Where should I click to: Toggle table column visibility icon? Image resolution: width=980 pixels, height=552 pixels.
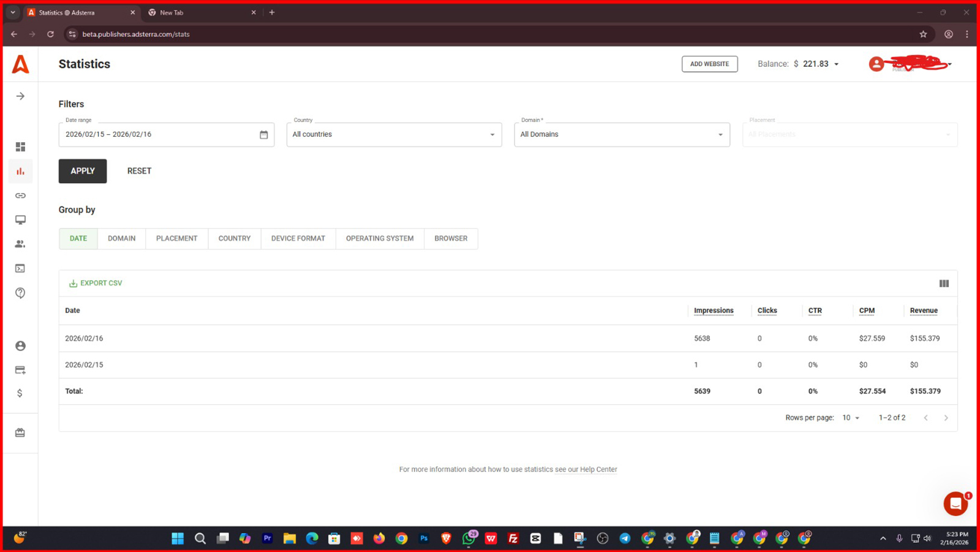click(x=944, y=284)
